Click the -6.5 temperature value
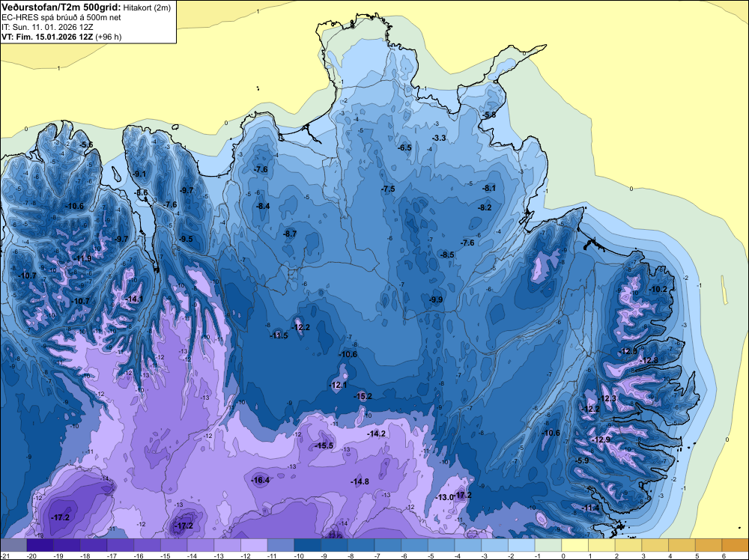 [x=404, y=147]
